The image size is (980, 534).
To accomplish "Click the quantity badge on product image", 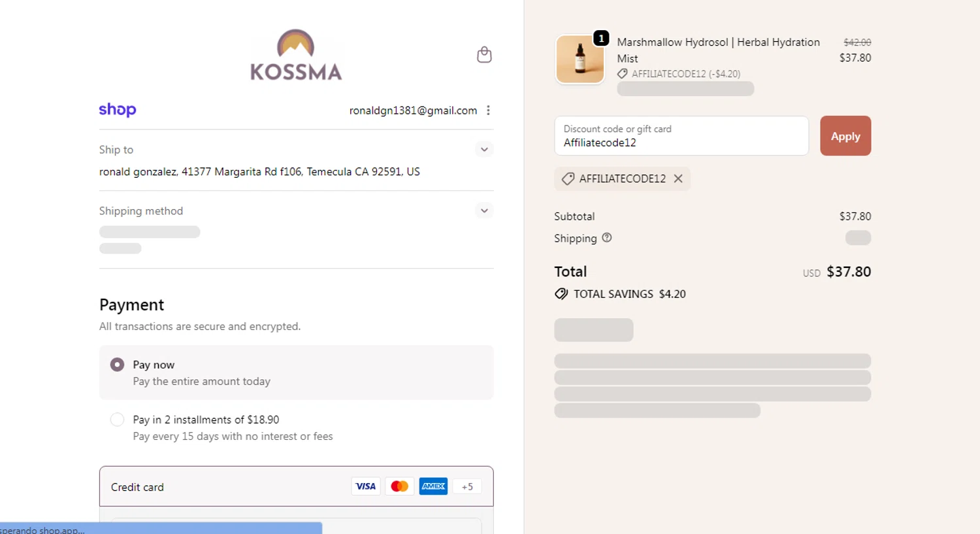I will tap(601, 39).
